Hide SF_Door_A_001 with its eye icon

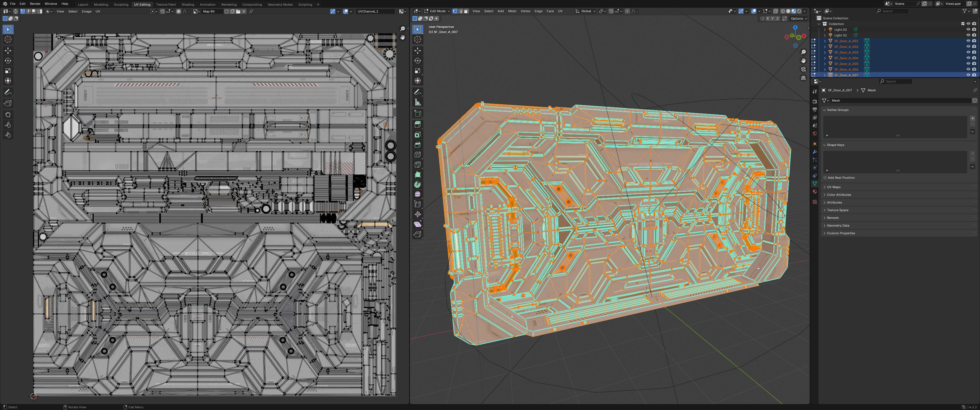tap(968, 41)
